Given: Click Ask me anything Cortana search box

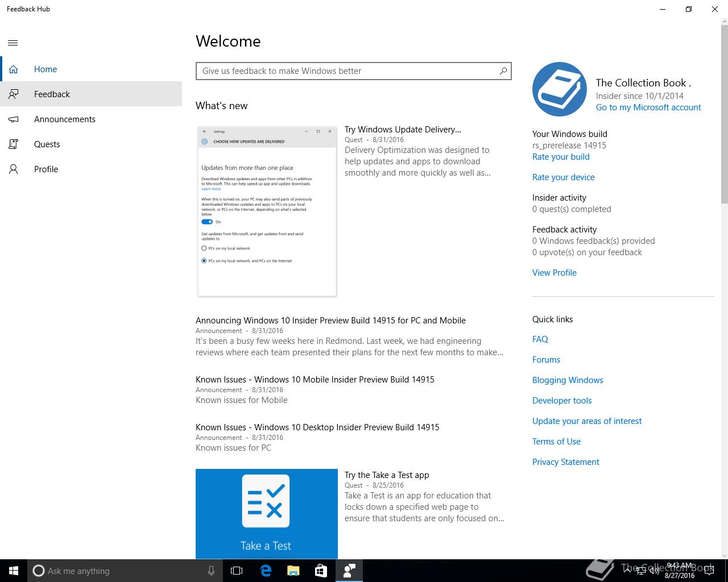Looking at the screenshot, I should coord(124,571).
